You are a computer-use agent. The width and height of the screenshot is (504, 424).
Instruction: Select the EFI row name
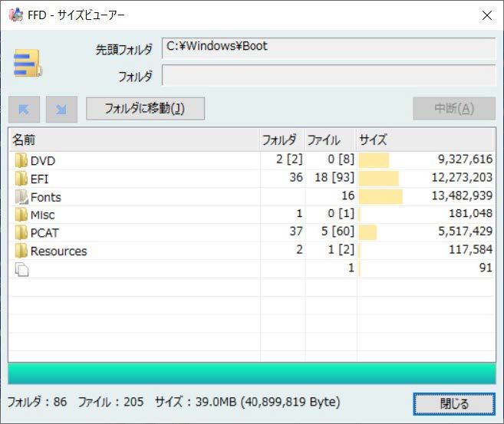[39, 179]
